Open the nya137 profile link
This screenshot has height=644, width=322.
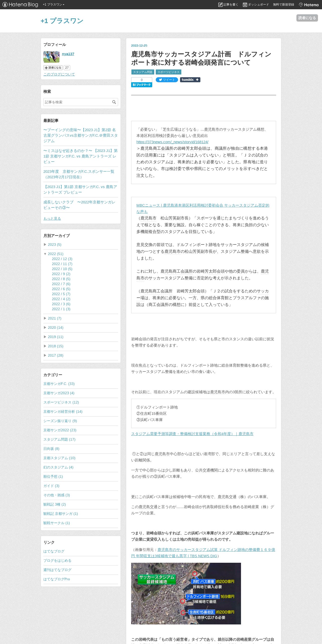pyautogui.click(x=68, y=54)
